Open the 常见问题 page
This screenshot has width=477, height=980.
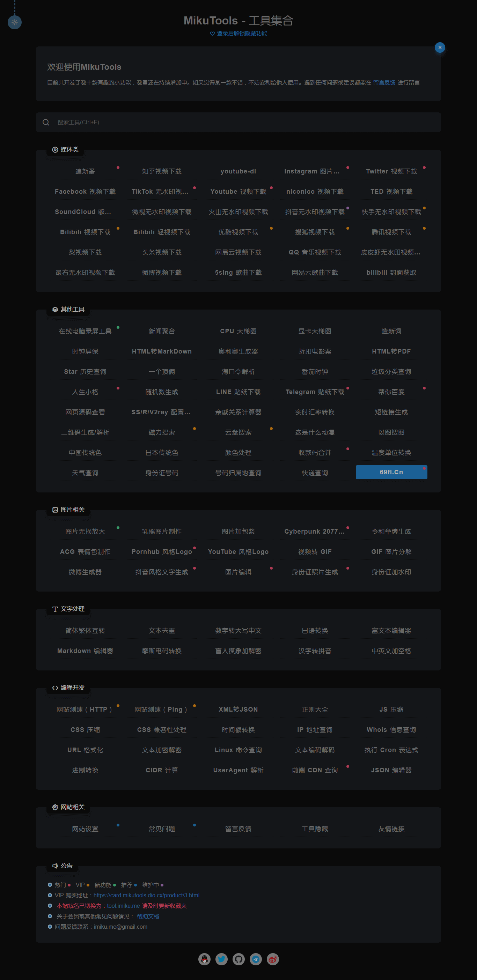(x=162, y=829)
